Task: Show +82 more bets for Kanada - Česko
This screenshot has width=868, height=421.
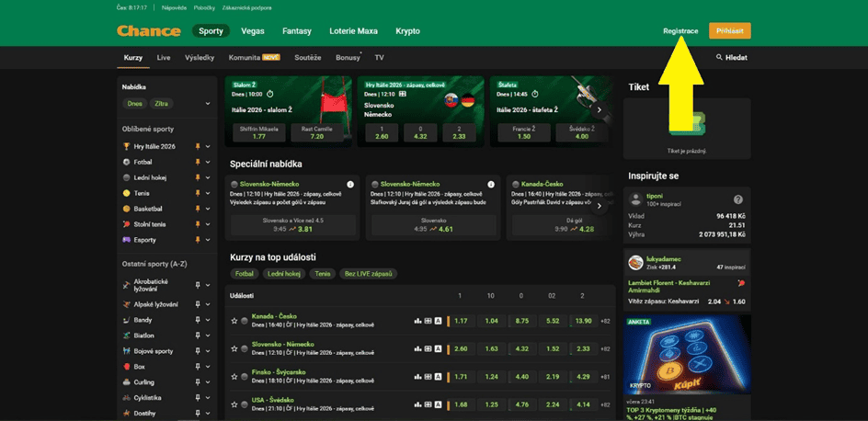Action: 605,321
